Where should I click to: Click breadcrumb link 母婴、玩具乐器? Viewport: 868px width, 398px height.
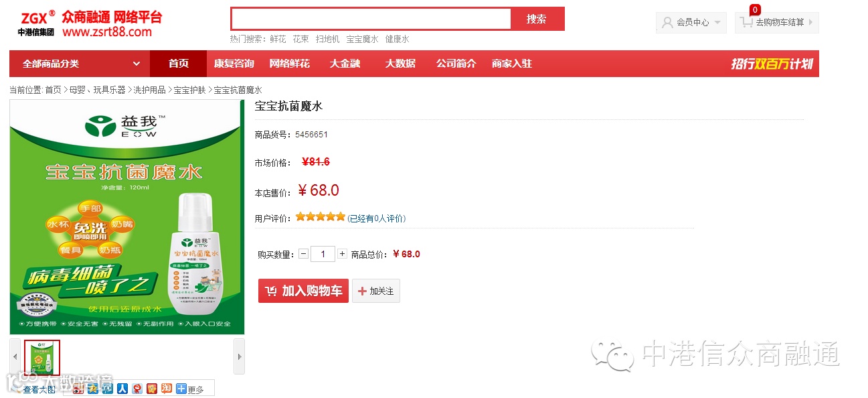point(98,90)
